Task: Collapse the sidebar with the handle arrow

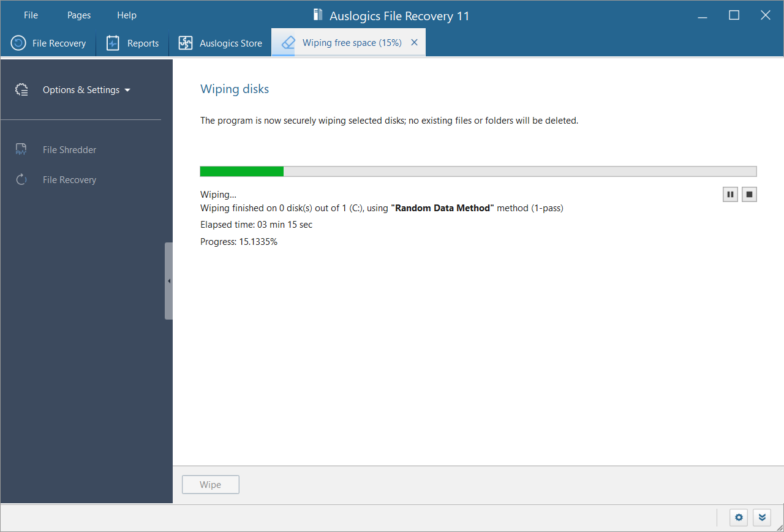Action: pos(168,281)
